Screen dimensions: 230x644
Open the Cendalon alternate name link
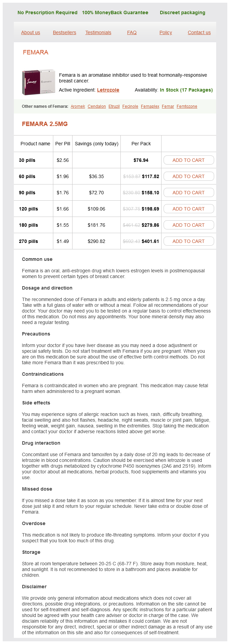(97, 106)
